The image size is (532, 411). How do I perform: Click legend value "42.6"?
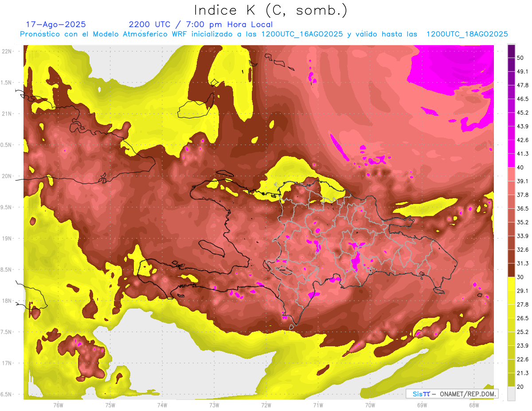523,140
